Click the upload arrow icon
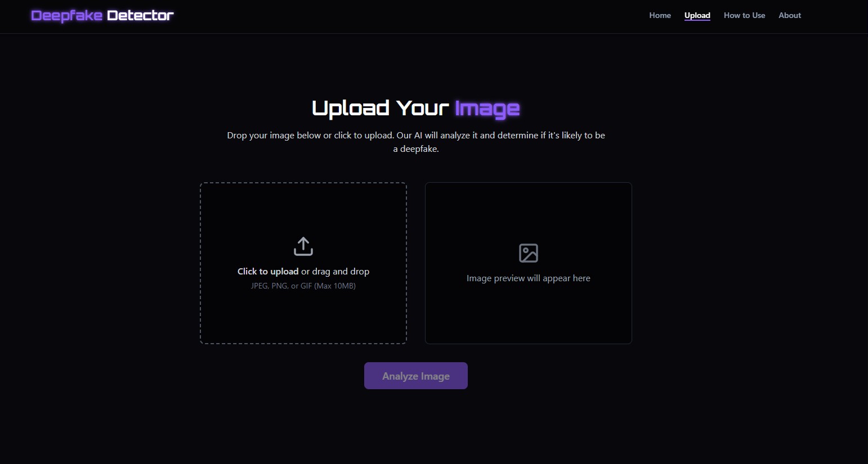 point(303,246)
